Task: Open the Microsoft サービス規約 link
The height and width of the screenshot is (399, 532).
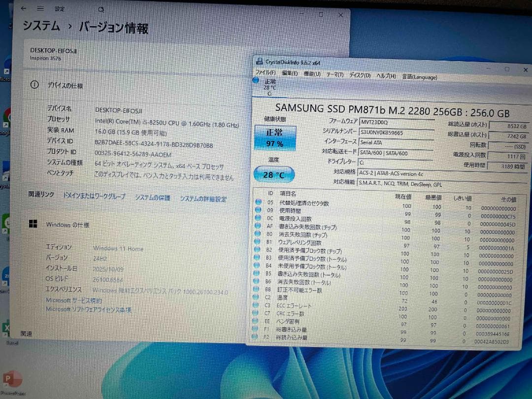Action: (x=73, y=300)
